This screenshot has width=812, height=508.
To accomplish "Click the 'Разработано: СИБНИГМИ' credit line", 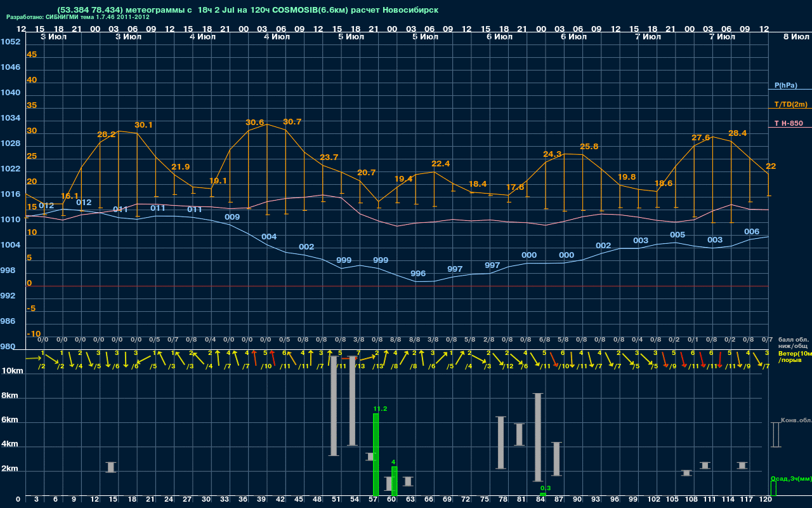I will pyautogui.click(x=78, y=17).
